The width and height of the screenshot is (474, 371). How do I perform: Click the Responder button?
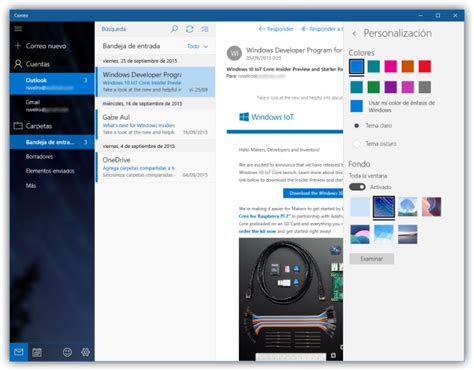coord(276,29)
